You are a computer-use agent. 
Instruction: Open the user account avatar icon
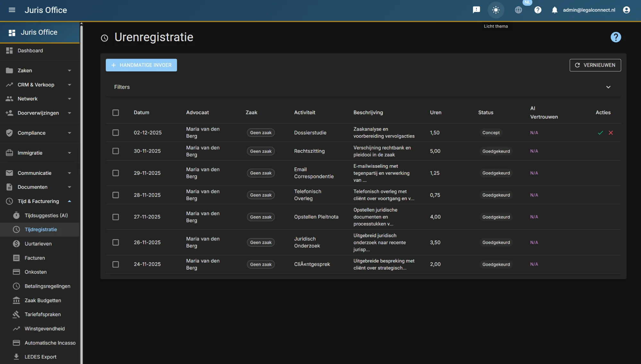626,10
